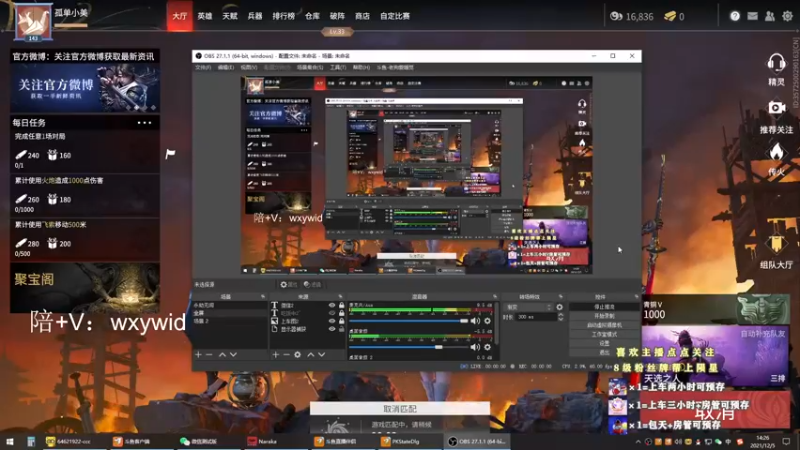Open the game settings gear icon
Image resolution: width=800 pixels, height=450 pixels.
coord(787,16)
